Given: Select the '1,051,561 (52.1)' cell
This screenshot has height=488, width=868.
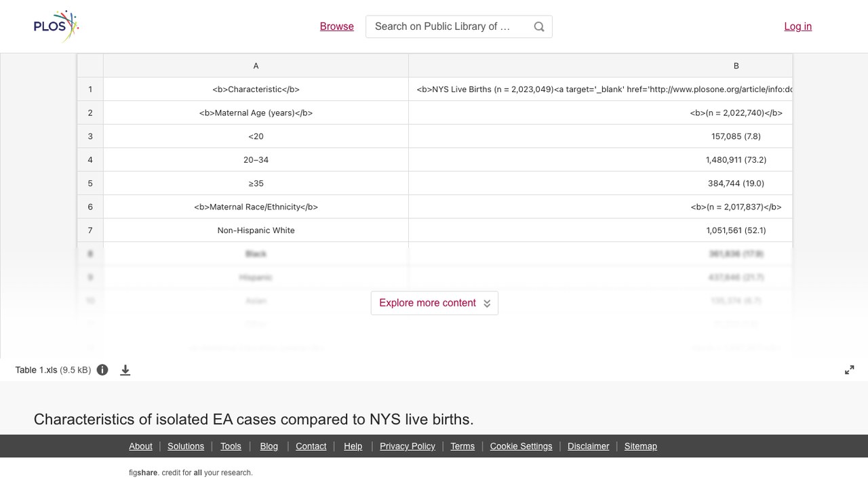Looking at the screenshot, I should pyautogui.click(x=600, y=230).
